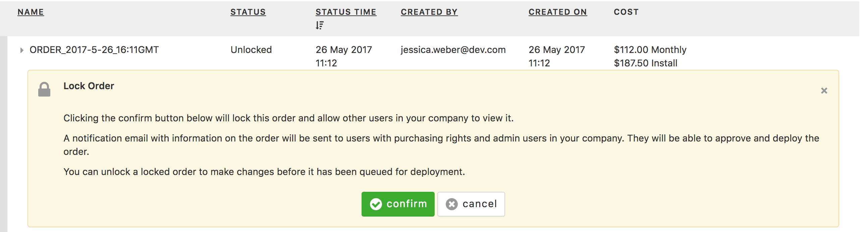Confirm locking the order

click(x=398, y=204)
